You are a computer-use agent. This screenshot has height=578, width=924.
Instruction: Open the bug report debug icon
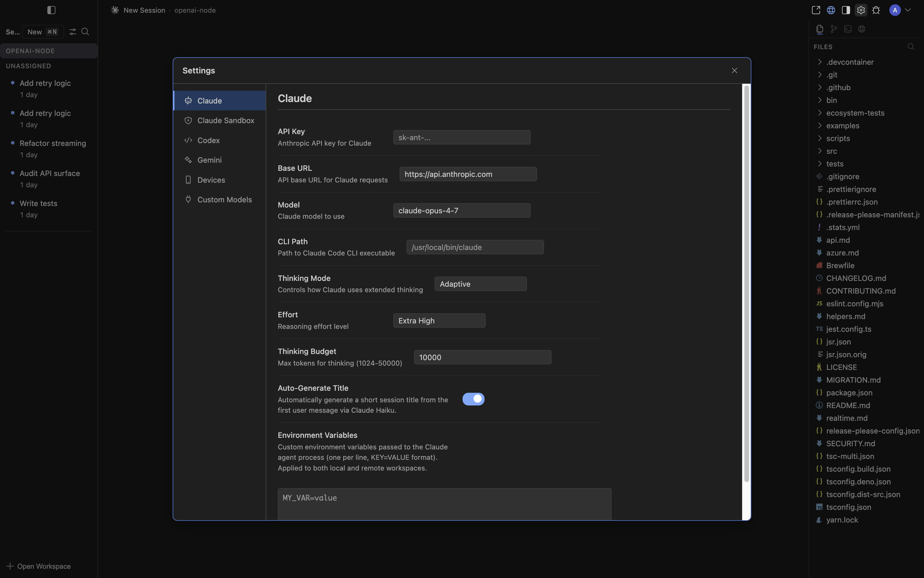[x=876, y=10]
